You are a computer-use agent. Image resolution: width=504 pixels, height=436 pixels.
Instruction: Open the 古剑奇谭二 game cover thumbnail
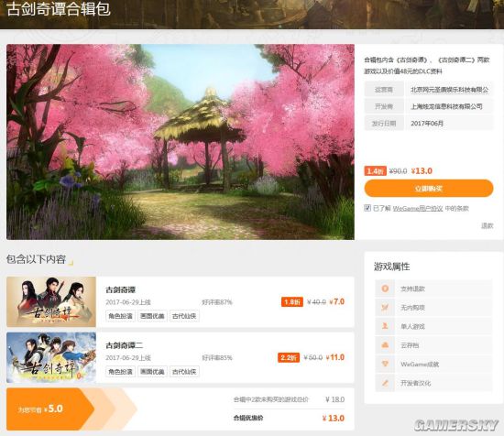(x=51, y=357)
